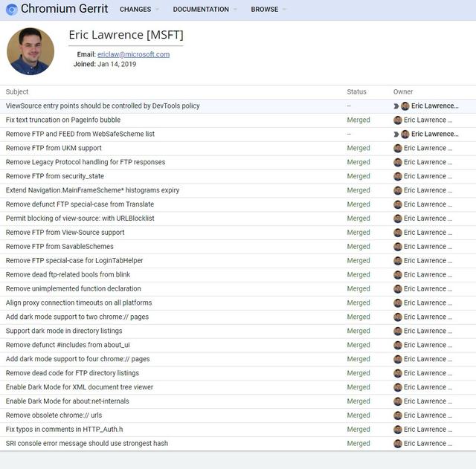Open Eric Lawrence's profile picture

pyautogui.click(x=30, y=51)
